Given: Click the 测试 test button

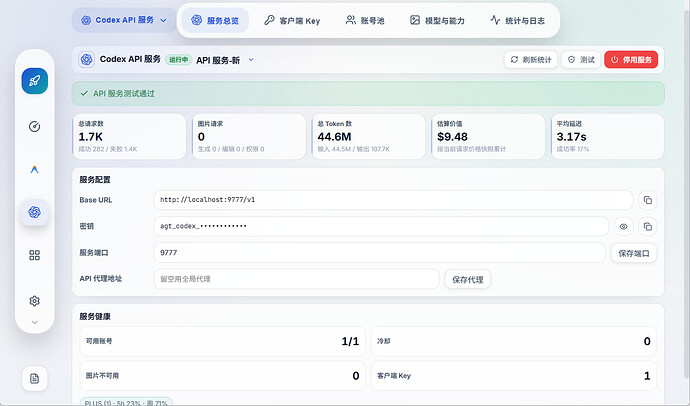Looking at the screenshot, I should (x=581, y=60).
